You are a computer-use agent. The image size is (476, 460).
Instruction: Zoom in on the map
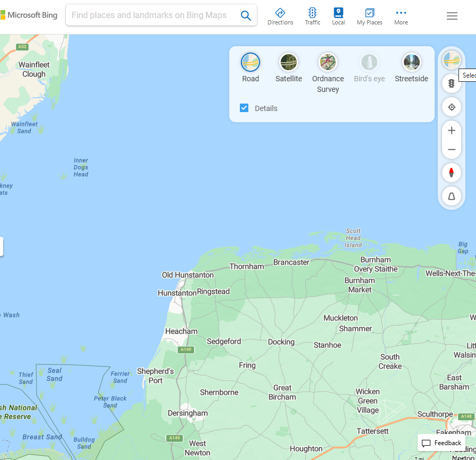[452, 130]
